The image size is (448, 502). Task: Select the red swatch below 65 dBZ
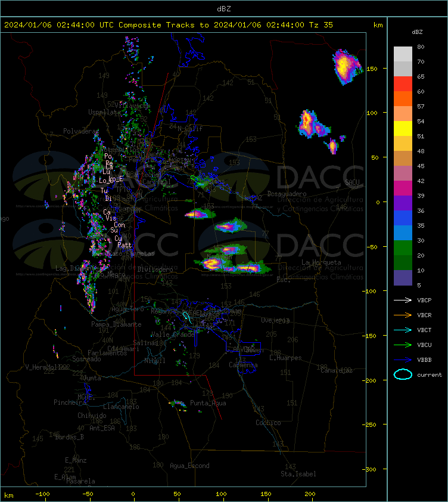click(403, 83)
